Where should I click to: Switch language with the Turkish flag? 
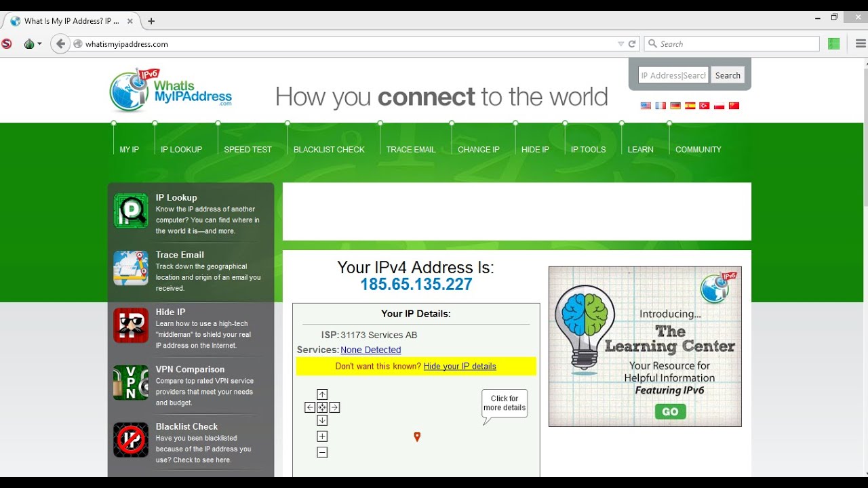[x=705, y=106]
